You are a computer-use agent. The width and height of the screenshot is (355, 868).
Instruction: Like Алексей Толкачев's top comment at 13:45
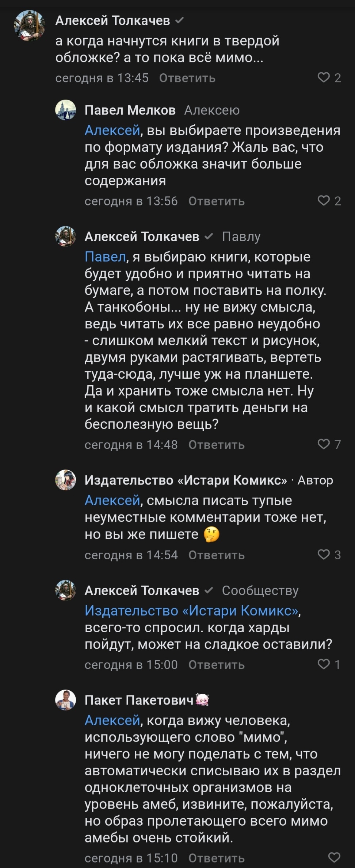[324, 77]
